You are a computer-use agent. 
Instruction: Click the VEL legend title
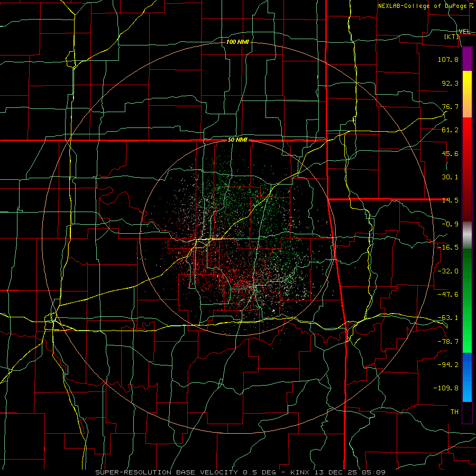pos(465,32)
